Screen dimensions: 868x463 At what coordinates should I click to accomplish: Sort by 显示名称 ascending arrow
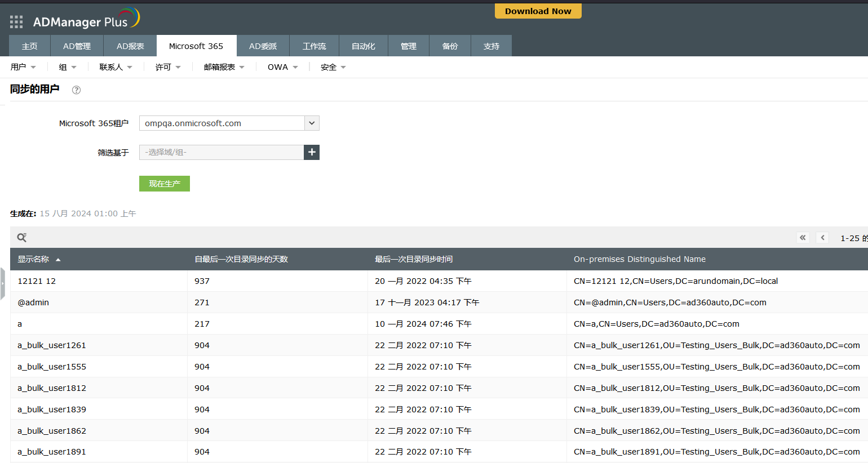58,260
